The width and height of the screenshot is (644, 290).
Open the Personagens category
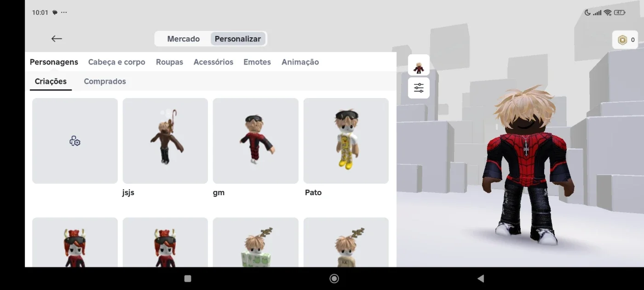click(x=54, y=62)
